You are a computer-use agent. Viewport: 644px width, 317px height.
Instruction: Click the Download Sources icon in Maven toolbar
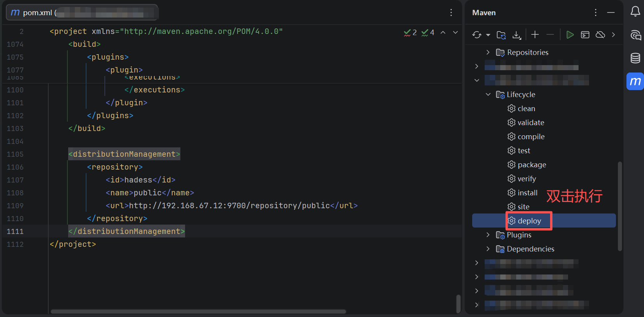point(517,35)
